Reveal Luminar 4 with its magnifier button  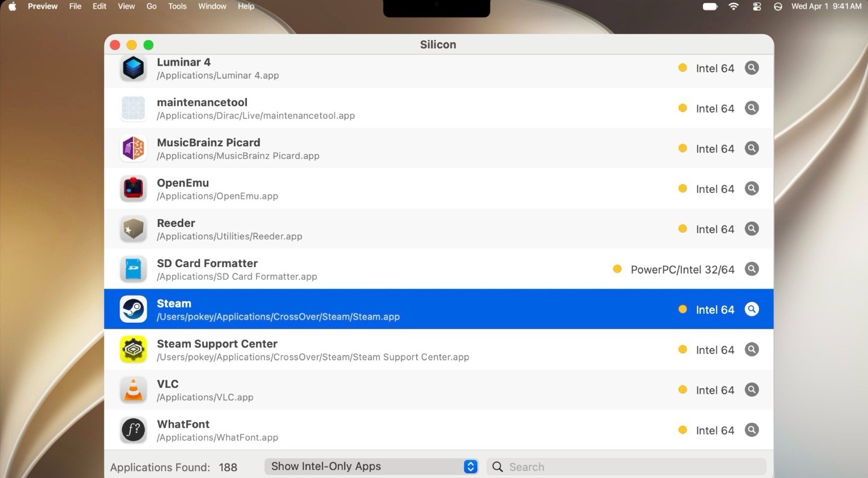(x=752, y=68)
